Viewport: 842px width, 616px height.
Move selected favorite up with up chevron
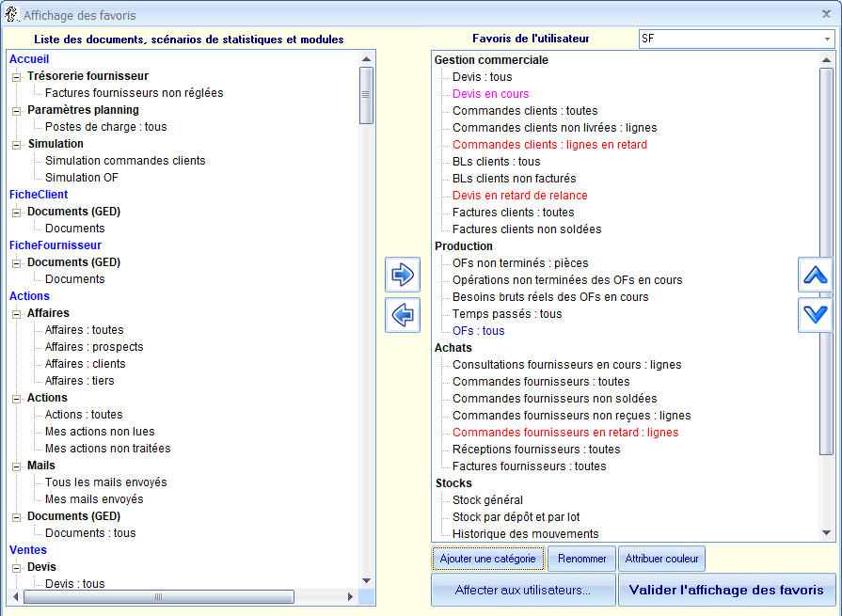pos(815,275)
